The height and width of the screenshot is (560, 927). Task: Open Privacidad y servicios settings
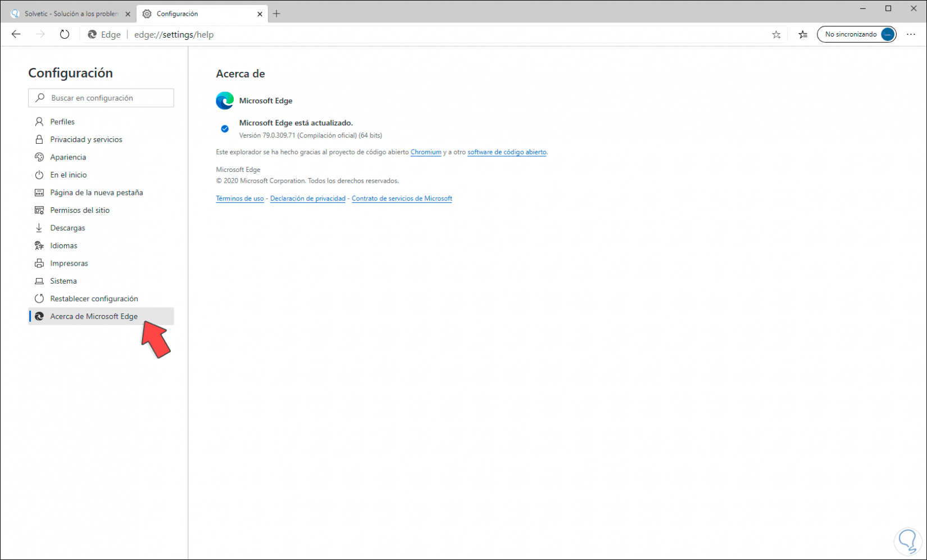(x=101, y=139)
